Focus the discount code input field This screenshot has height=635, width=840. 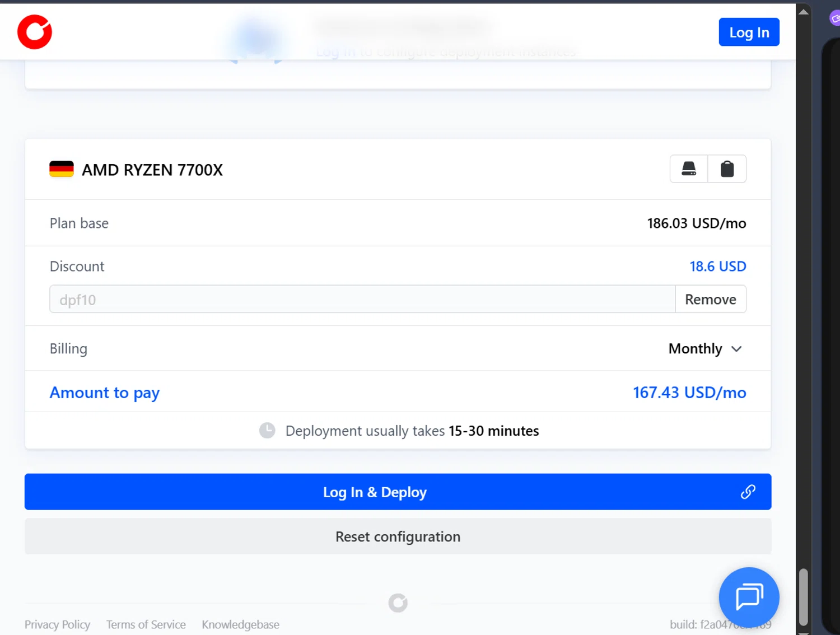tap(362, 300)
